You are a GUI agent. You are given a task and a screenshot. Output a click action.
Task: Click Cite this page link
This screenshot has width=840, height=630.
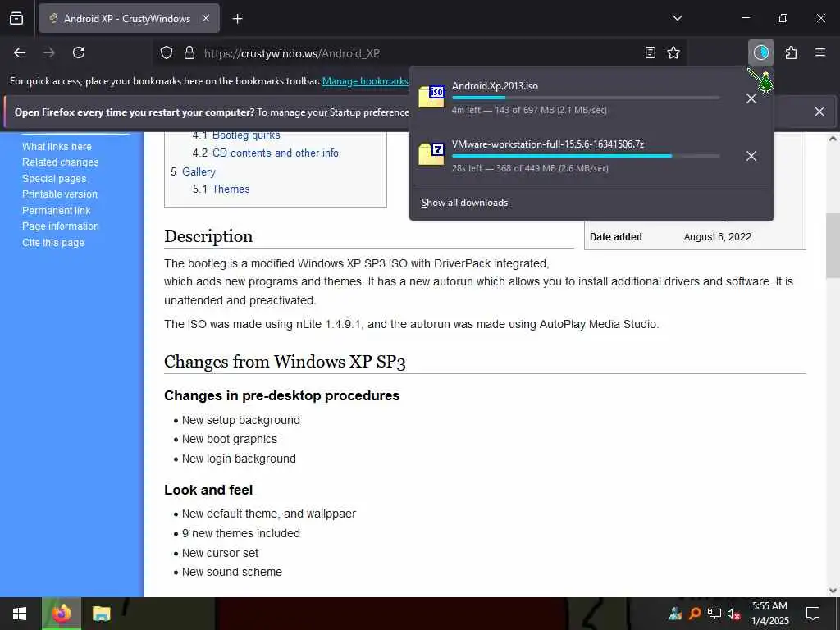(53, 242)
